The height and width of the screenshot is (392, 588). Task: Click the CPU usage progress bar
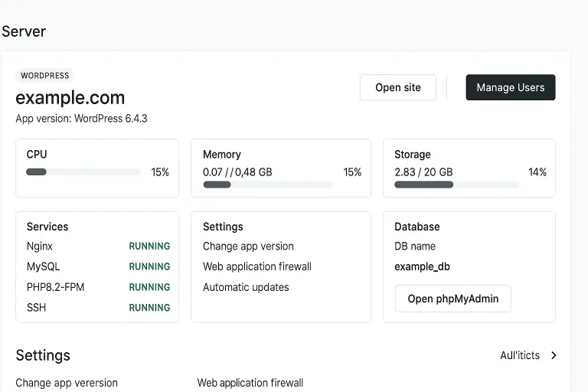pos(83,172)
